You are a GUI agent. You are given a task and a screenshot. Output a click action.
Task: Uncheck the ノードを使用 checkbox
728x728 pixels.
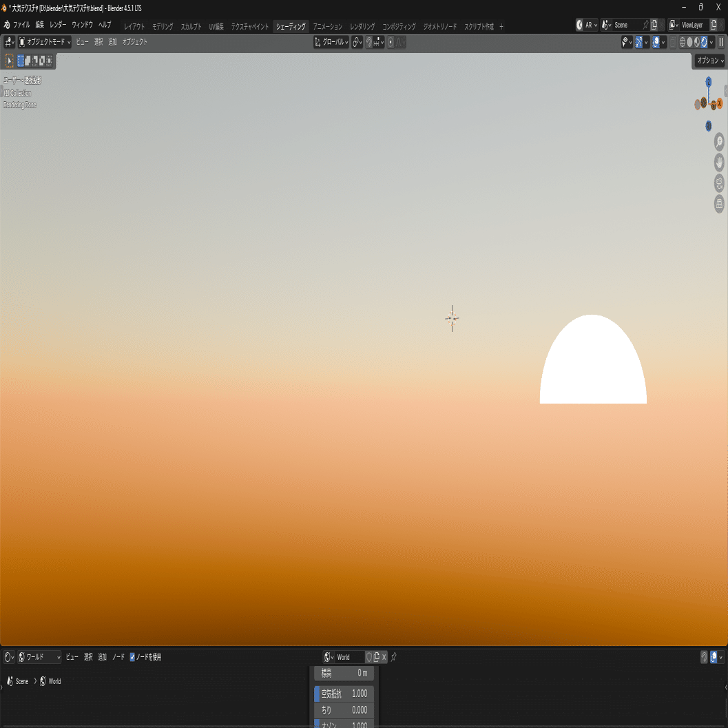click(132, 657)
